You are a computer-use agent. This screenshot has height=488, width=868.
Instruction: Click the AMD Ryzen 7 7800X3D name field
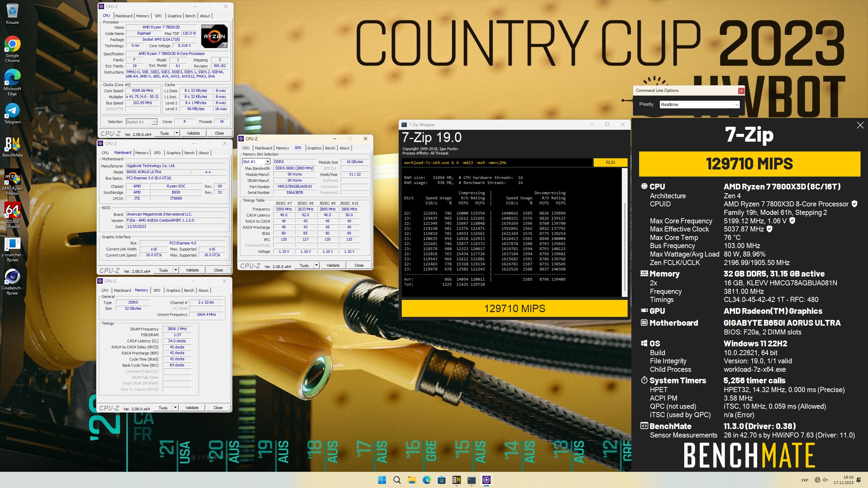coord(161,27)
